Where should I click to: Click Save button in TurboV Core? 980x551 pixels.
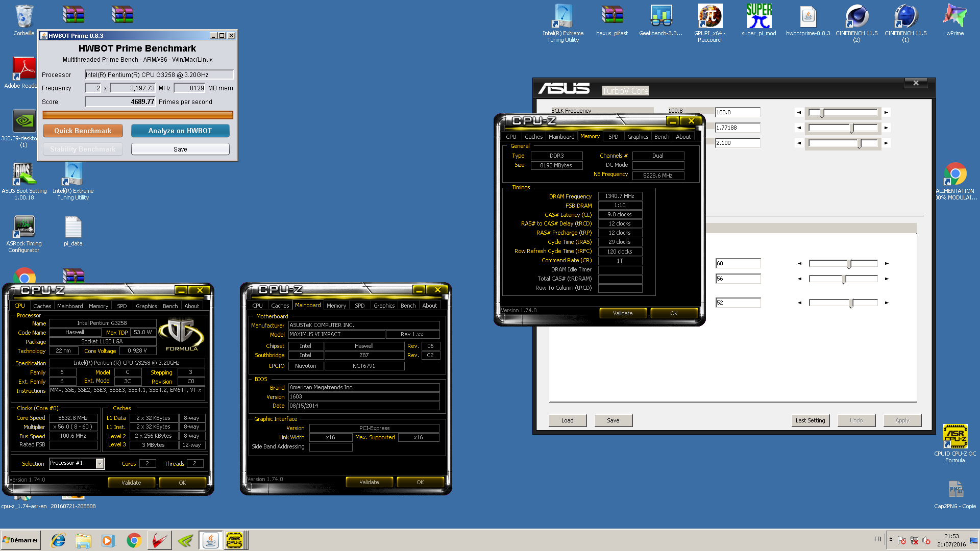pos(613,420)
